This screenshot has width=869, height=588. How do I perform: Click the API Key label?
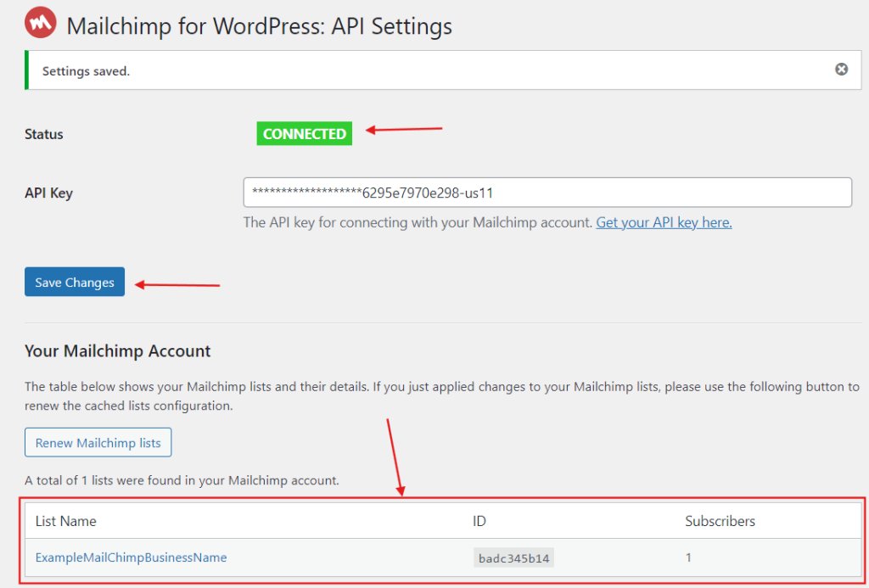[x=48, y=193]
